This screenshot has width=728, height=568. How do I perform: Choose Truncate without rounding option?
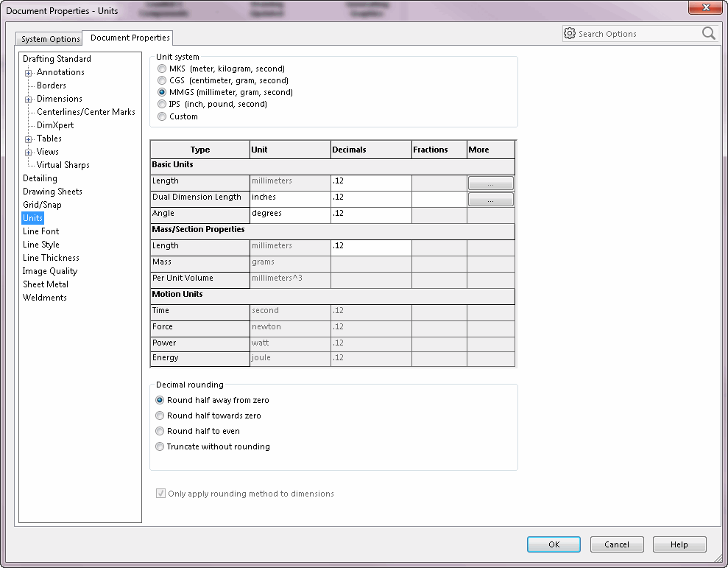click(x=160, y=446)
